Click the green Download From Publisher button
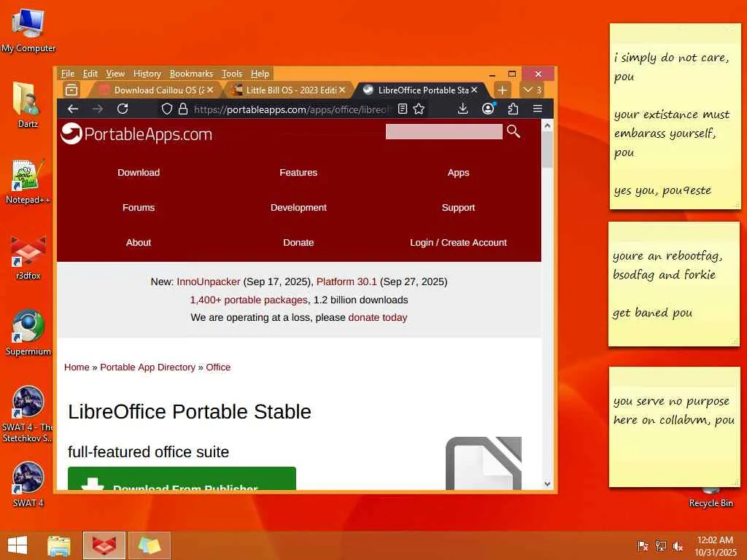The image size is (747, 560). tap(182, 478)
